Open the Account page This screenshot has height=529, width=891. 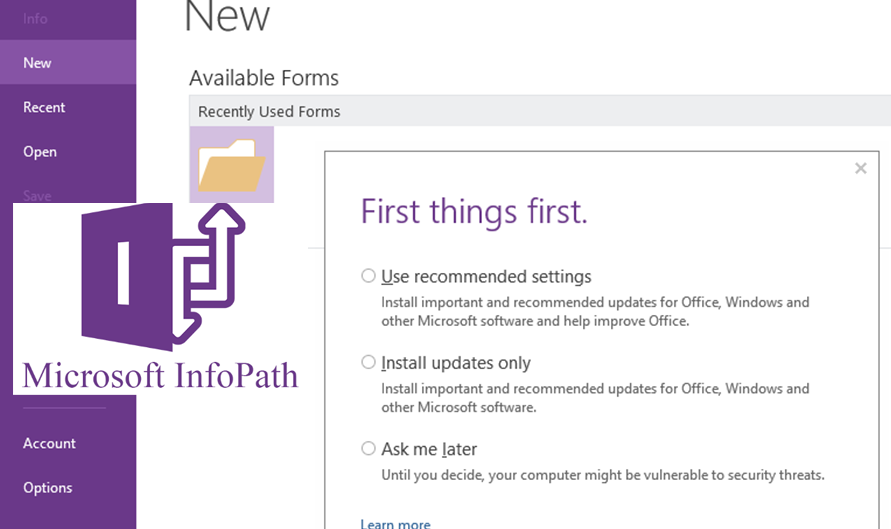coord(49,443)
